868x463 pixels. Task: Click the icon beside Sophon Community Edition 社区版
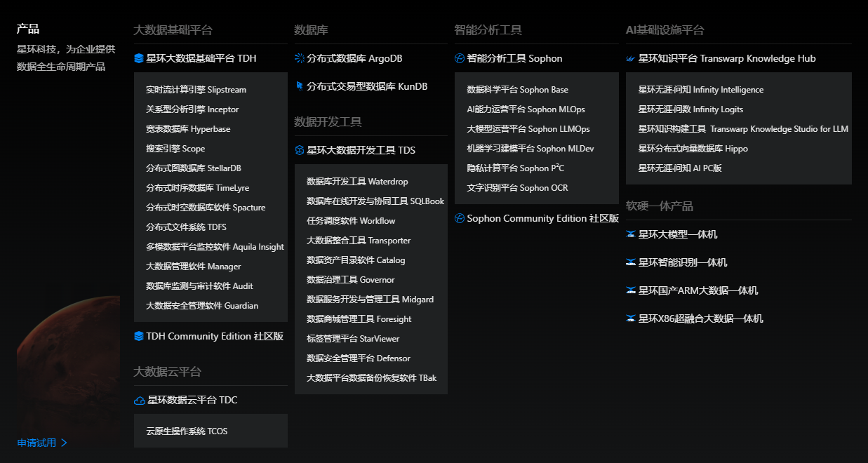(460, 219)
